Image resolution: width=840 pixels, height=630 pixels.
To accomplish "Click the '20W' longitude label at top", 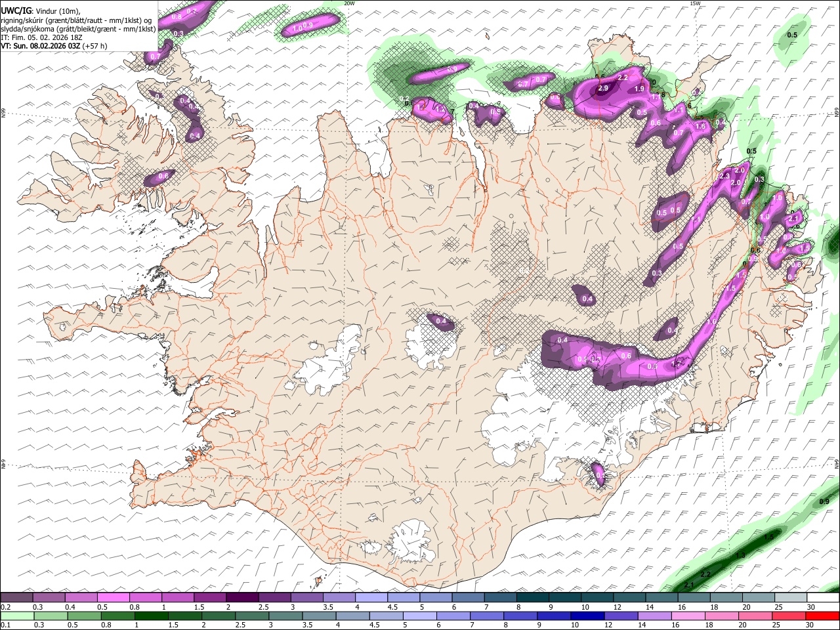I will click(x=349, y=3).
